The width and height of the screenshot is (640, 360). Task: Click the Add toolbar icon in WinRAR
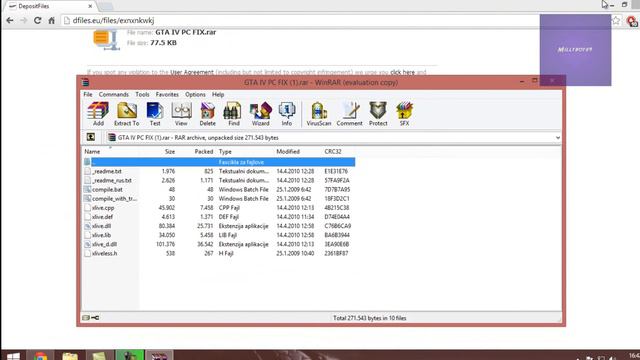(98, 114)
